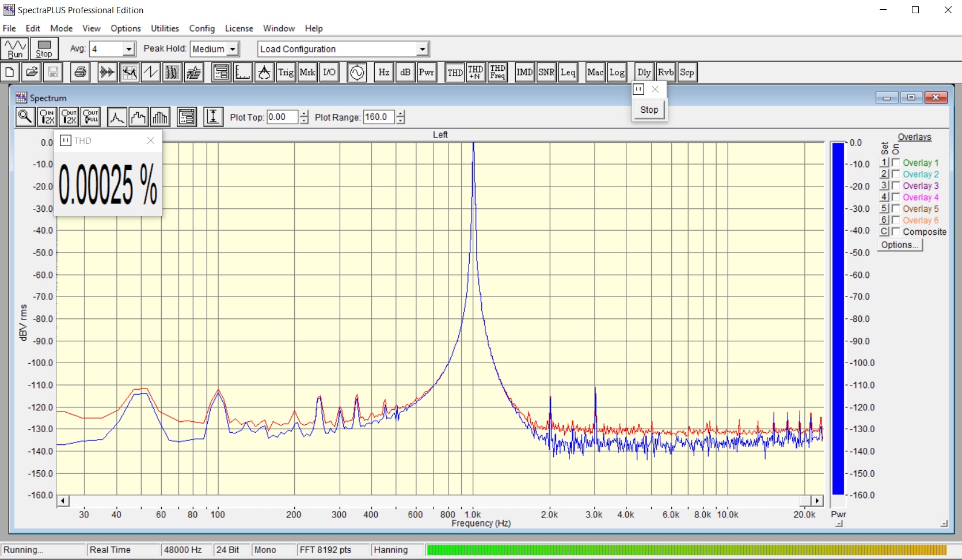Viewport: 962px width, 560px height.
Task: Open the Load Configuration dropdown
Action: [x=423, y=49]
